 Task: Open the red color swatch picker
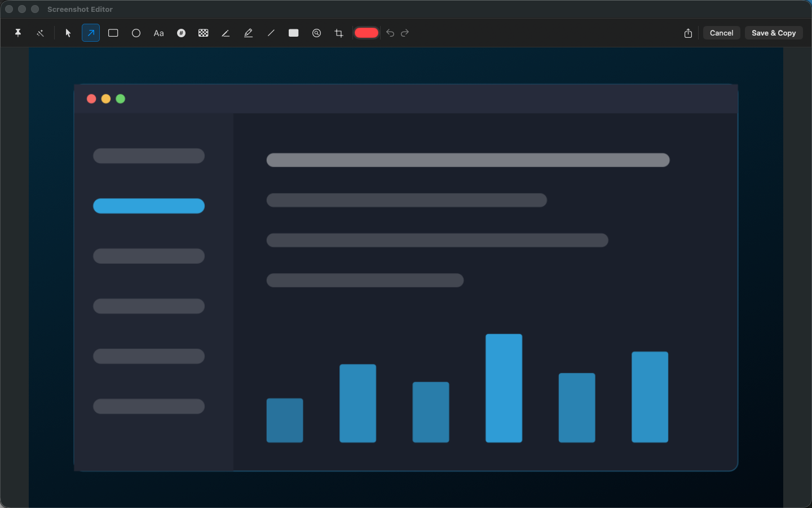click(x=367, y=33)
